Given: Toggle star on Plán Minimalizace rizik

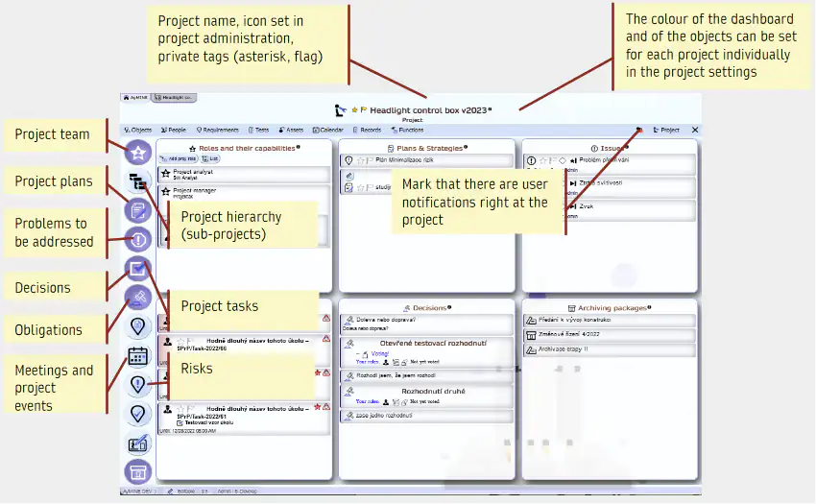Looking at the screenshot, I should tap(360, 160).
